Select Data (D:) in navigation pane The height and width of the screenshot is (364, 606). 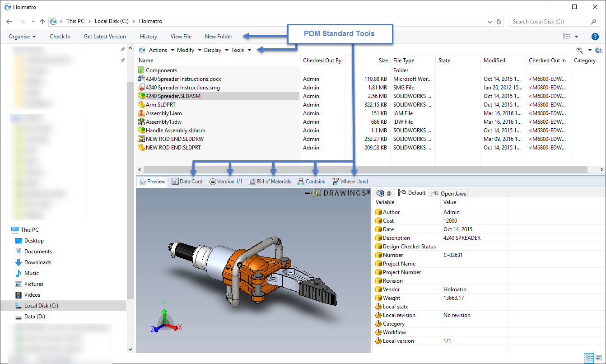34,317
